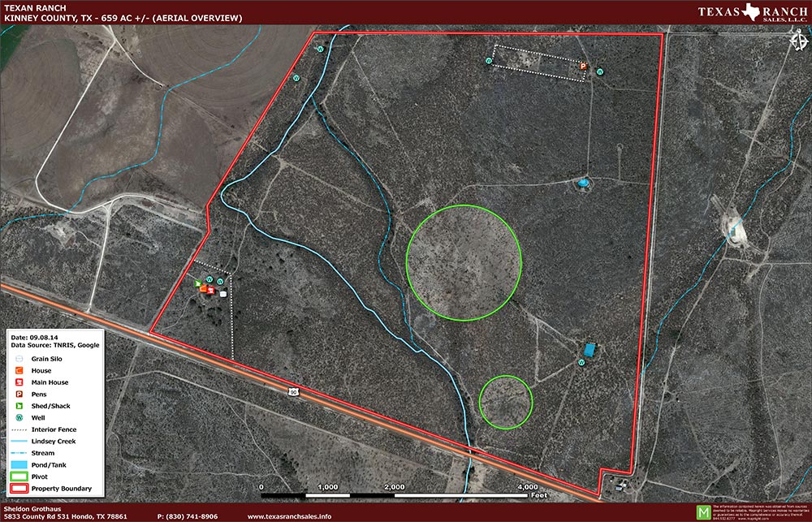Click the well marker by the homestead compound
Viewport: 812px width, 522px height.
point(209,279)
